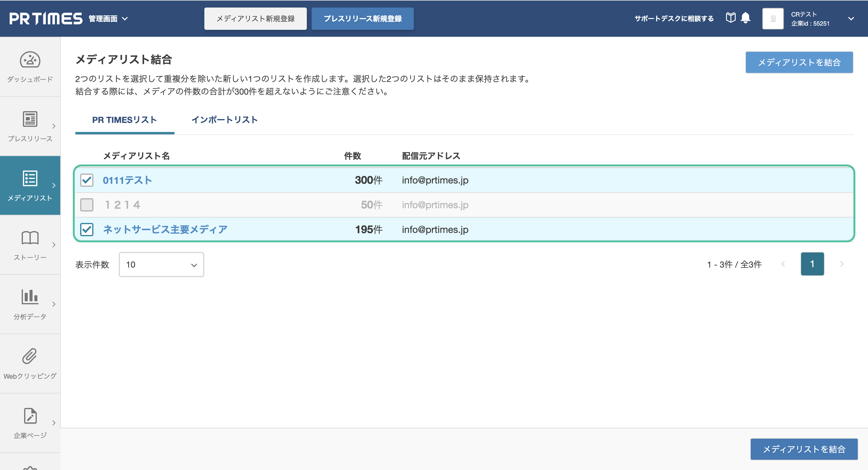Click the Webクリッピング sidebar label
This screenshot has width=868, height=470.
click(30, 376)
